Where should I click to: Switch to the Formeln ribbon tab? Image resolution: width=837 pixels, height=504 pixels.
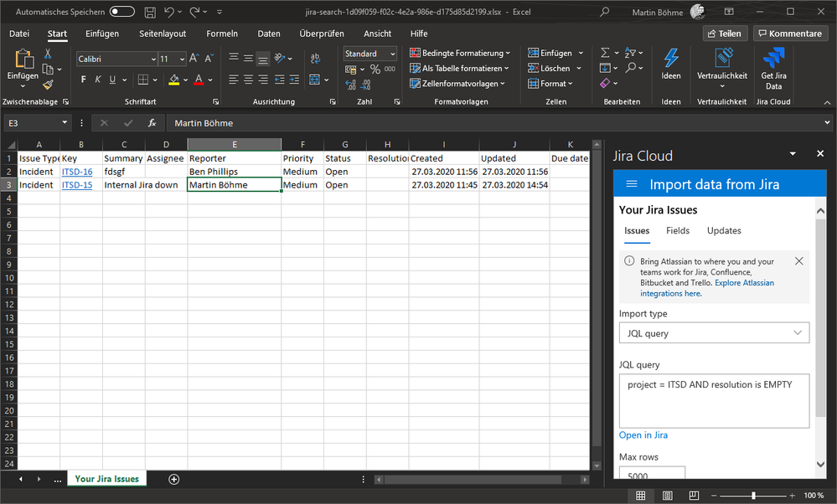pos(222,33)
